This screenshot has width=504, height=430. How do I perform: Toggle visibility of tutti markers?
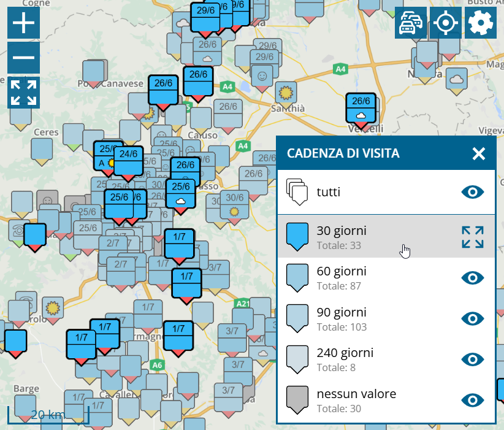[473, 192]
